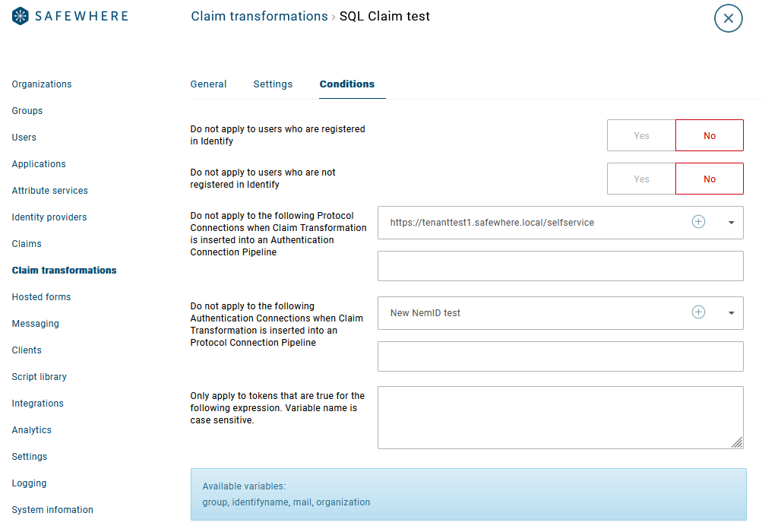Expand the New NemID test dropdown arrow

(731, 313)
